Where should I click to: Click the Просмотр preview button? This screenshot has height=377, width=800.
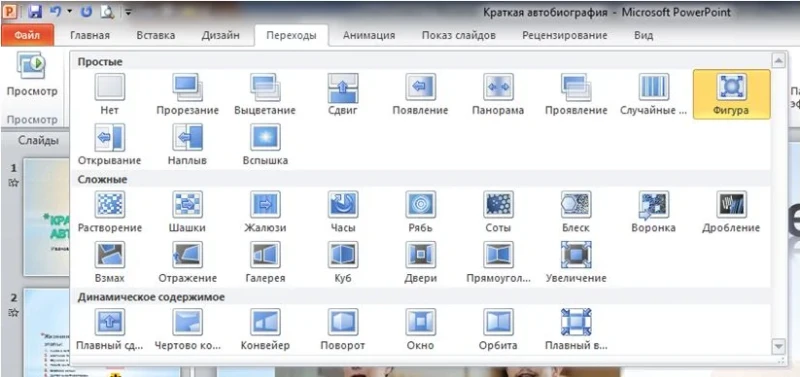32,75
